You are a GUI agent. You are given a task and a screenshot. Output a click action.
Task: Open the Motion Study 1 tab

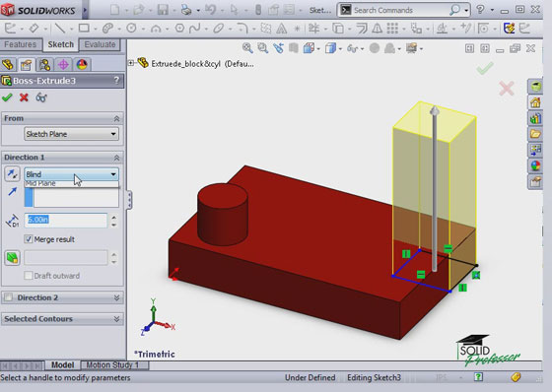[112, 364]
